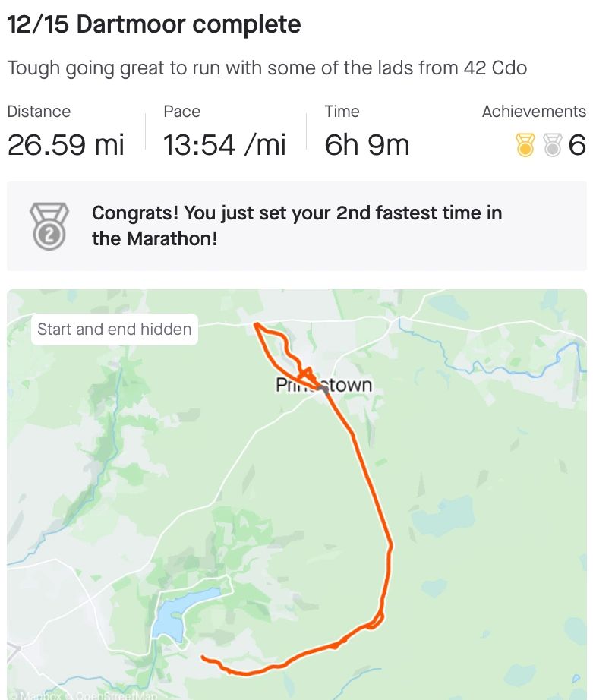
Task: Click the grey route marker dot at Princetown
Action: point(325,389)
